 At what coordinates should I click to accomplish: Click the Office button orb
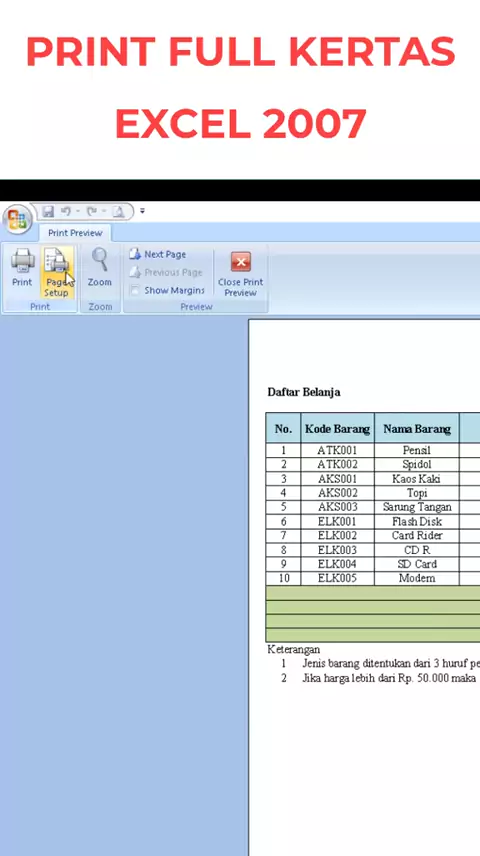pos(17,219)
